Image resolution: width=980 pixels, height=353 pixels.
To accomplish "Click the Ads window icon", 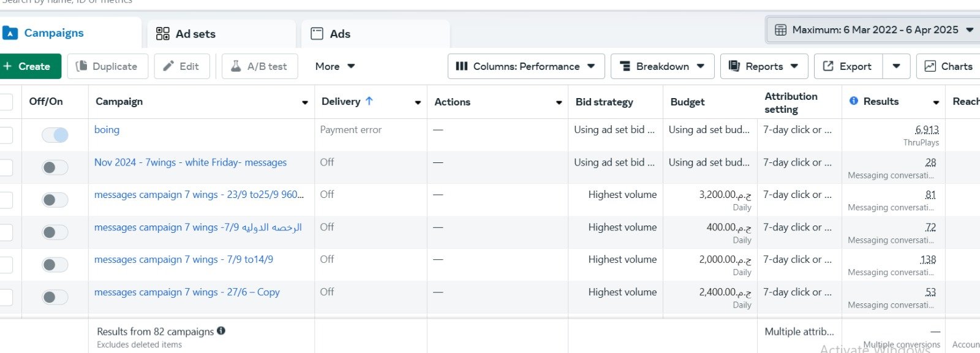I will (317, 34).
